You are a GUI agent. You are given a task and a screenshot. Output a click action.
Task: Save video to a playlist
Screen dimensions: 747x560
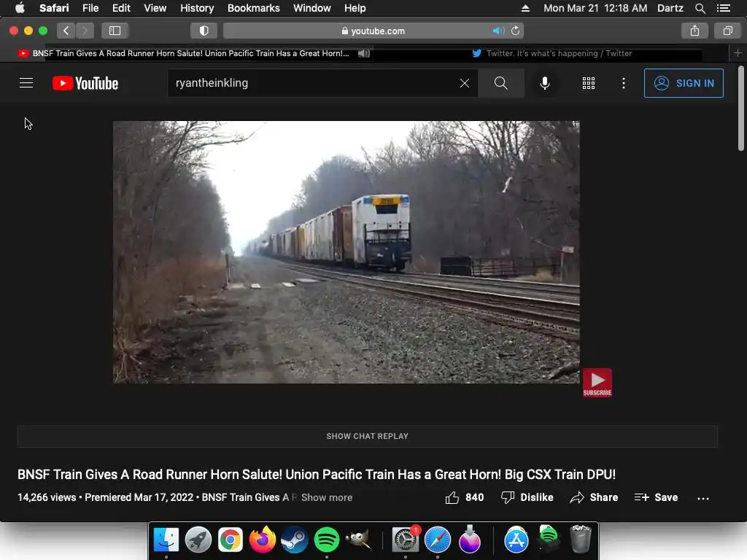pyautogui.click(x=656, y=497)
